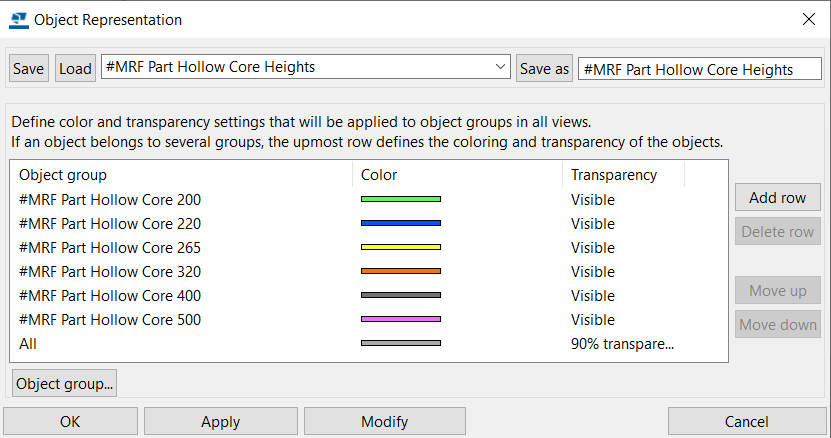
Task: Open transparency setting of the All row
Action: point(622,344)
